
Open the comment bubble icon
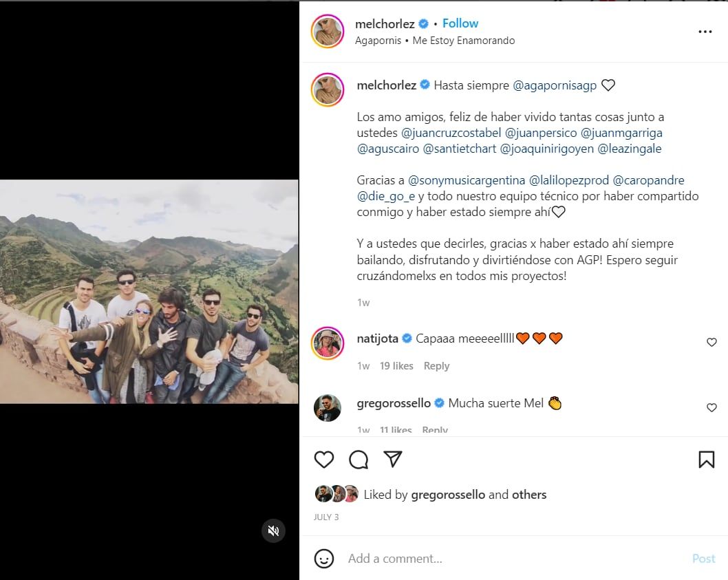coord(358,459)
